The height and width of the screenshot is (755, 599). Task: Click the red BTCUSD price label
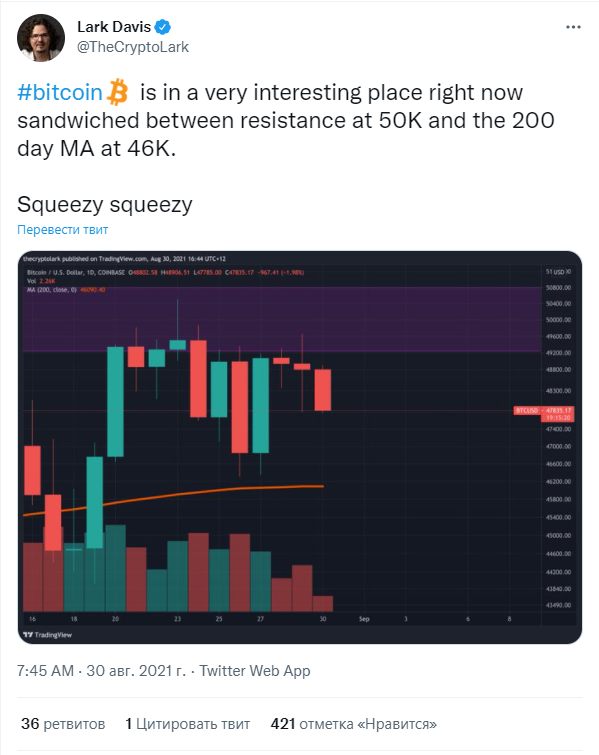[544, 414]
